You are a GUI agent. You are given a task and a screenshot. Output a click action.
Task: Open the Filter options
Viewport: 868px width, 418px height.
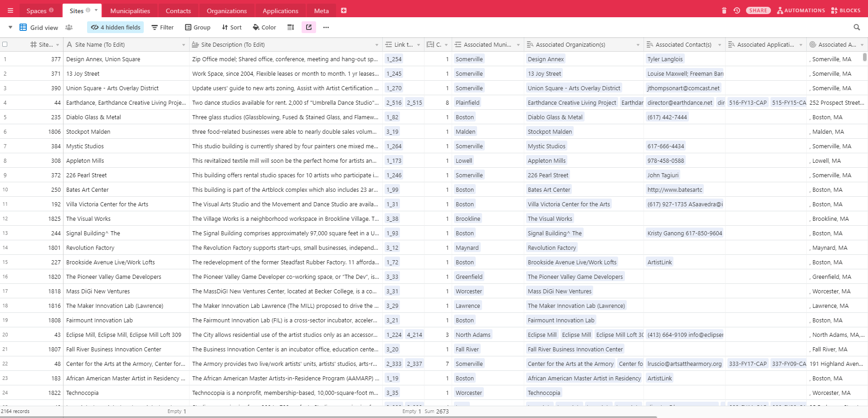162,27
